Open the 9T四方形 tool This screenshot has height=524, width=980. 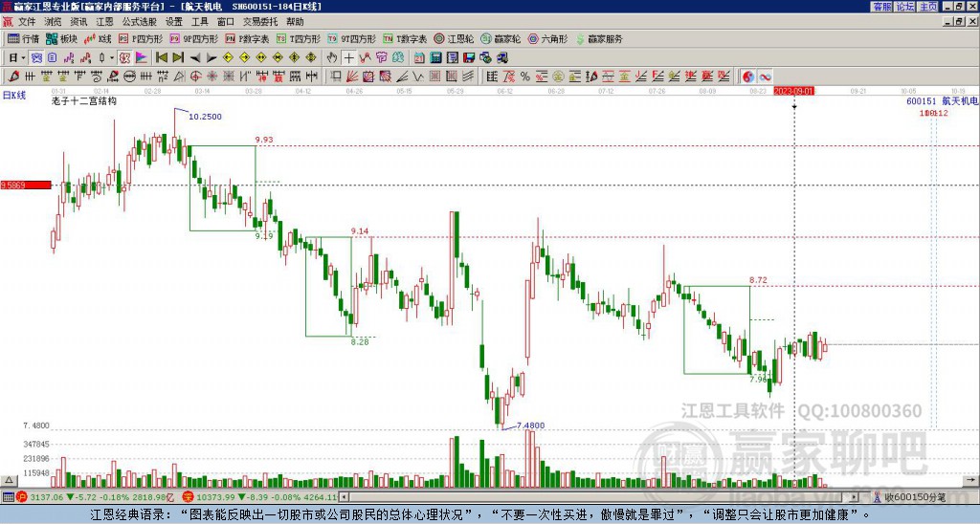pos(352,38)
